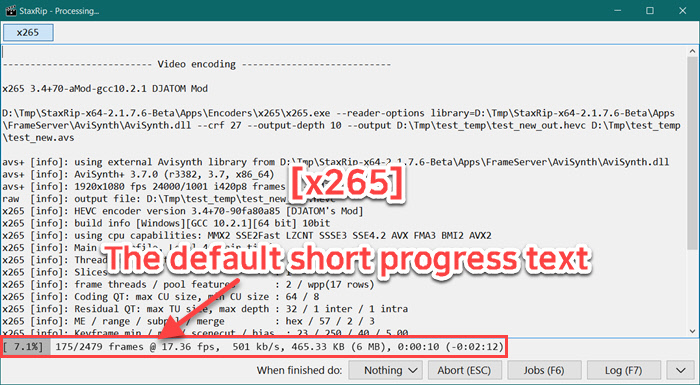
Task: Click the Abort (ESC) button
Action: tap(464, 370)
